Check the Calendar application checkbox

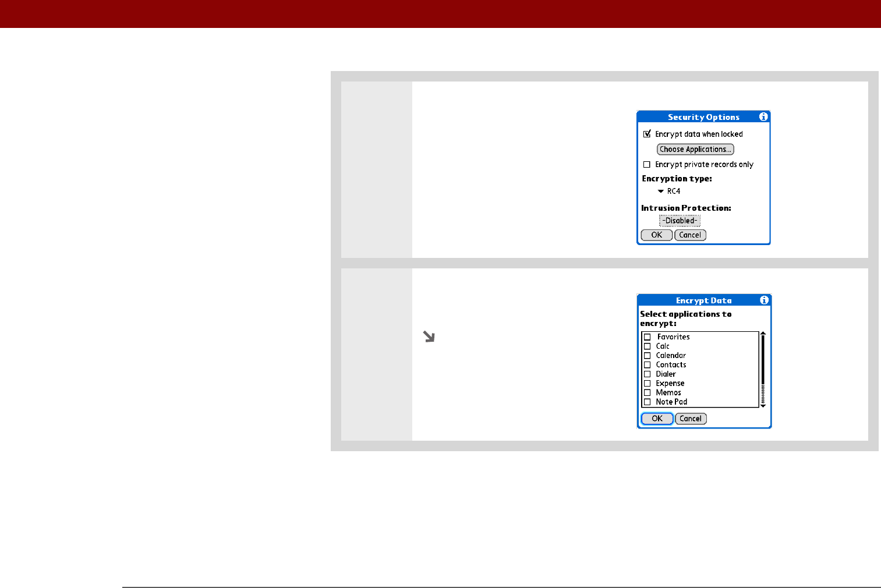tap(647, 356)
